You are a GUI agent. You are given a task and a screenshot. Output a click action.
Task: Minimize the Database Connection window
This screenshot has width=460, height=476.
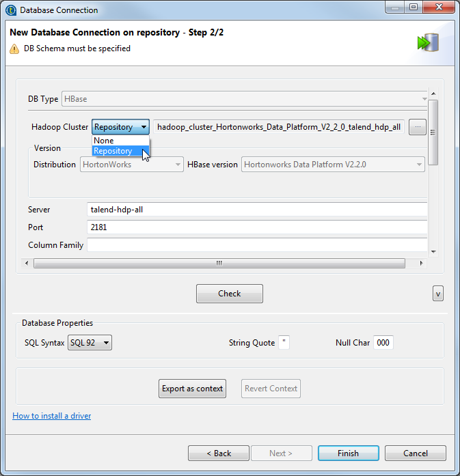pyautogui.click(x=395, y=8)
